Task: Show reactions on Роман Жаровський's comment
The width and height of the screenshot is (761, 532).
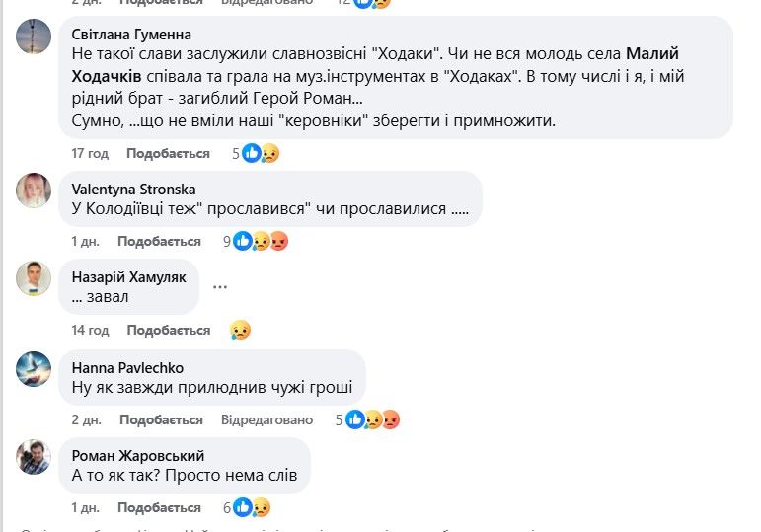Action: [x=252, y=507]
